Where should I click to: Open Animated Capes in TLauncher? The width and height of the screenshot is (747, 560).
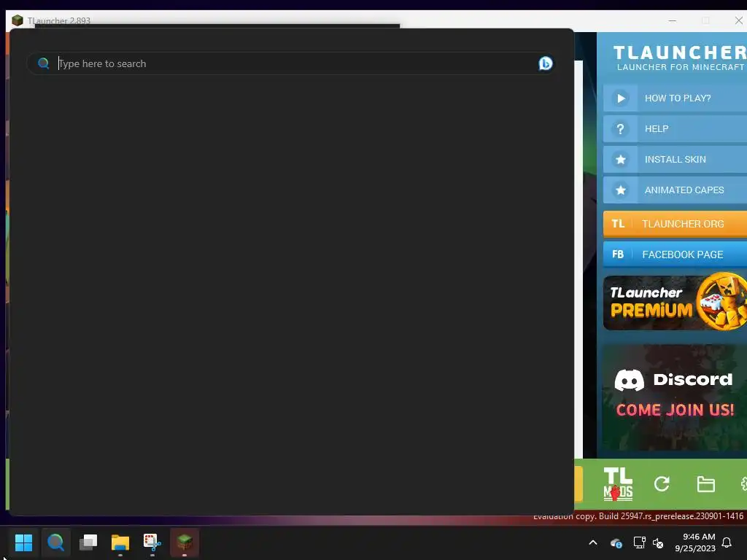coord(675,190)
